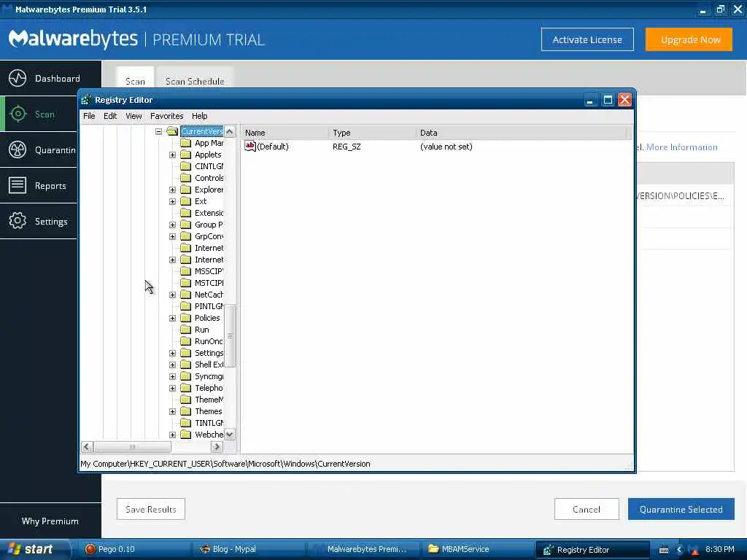747x560 pixels.
Task: Expand the Explorer tree node
Action: pos(172,190)
